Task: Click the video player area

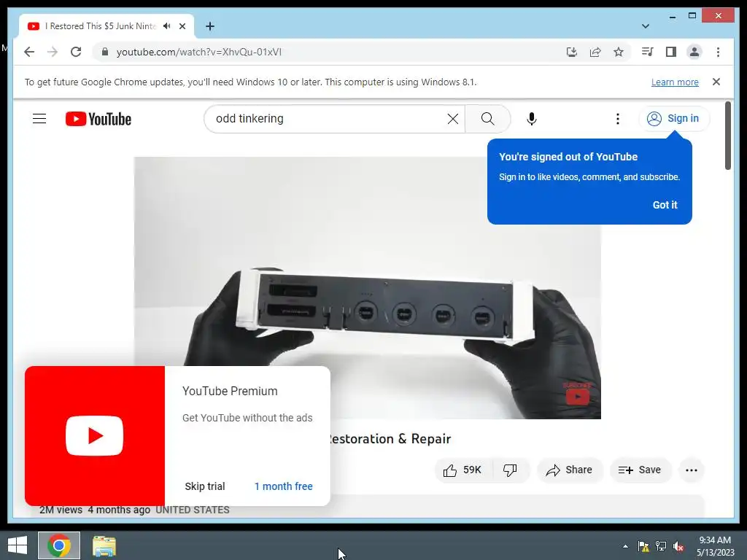Action: (x=368, y=287)
